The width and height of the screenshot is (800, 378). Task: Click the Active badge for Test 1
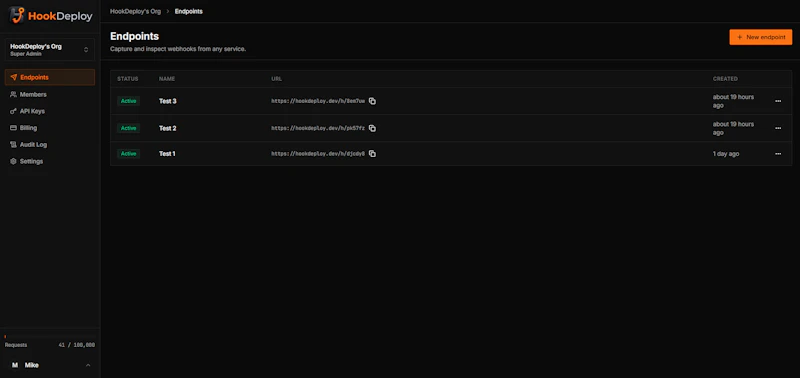129,154
